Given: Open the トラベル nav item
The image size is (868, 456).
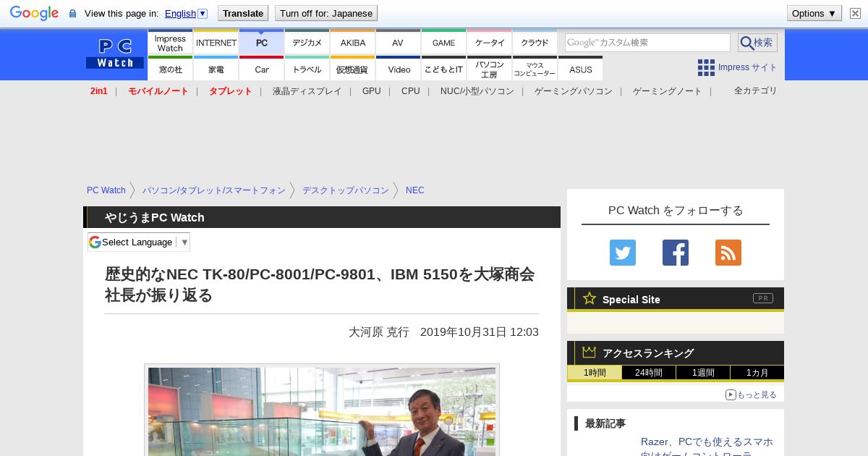Looking at the screenshot, I should (x=307, y=69).
